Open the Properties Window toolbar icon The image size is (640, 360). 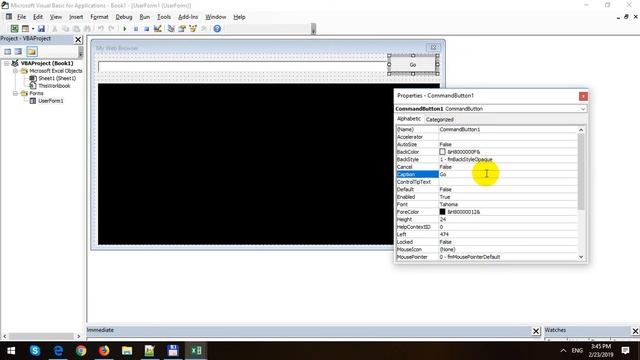click(182, 29)
